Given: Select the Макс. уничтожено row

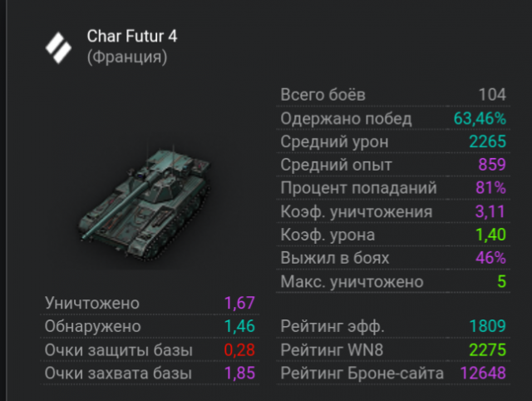Looking at the screenshot, I should (x=392, y=282).
